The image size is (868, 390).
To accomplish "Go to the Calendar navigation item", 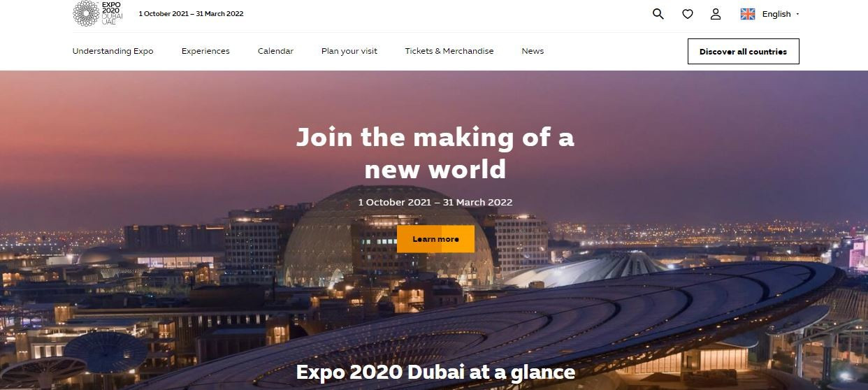I will [x=275, y=51].
